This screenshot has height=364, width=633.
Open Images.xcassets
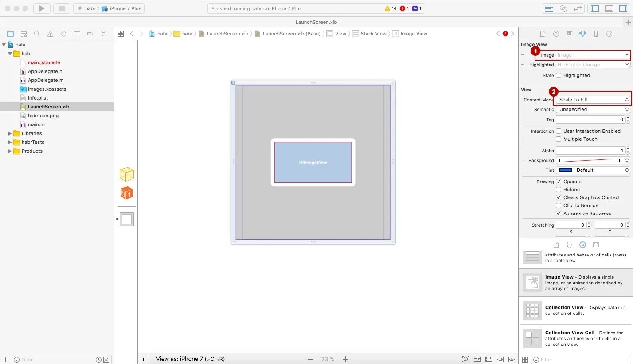[x=47, y=89]
